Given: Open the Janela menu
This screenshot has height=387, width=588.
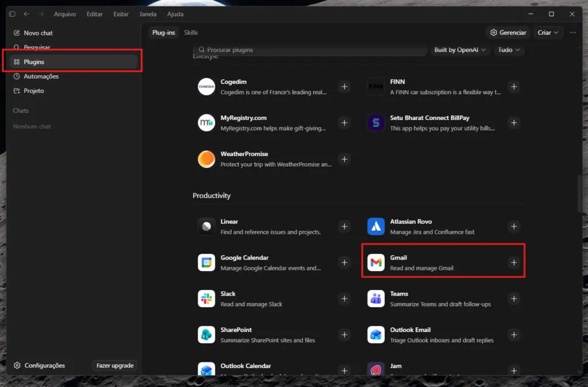Looking at the screenshot, I should [148, 14].
